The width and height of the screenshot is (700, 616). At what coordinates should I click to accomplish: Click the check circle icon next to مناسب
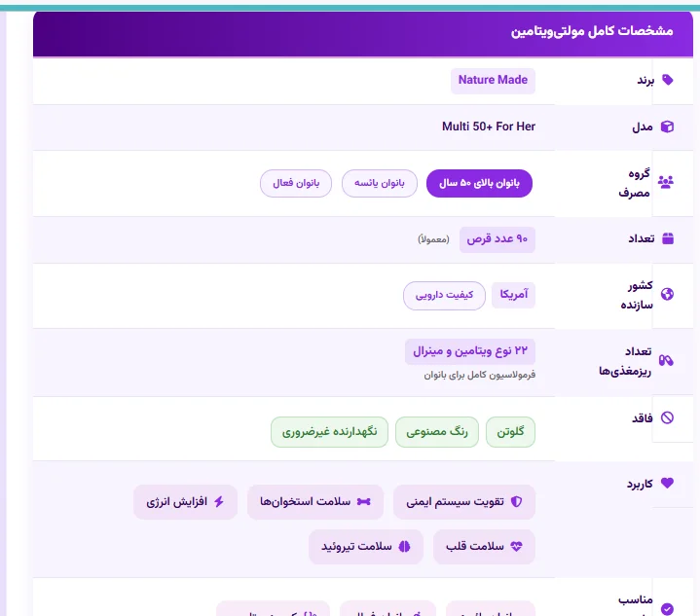668,609
